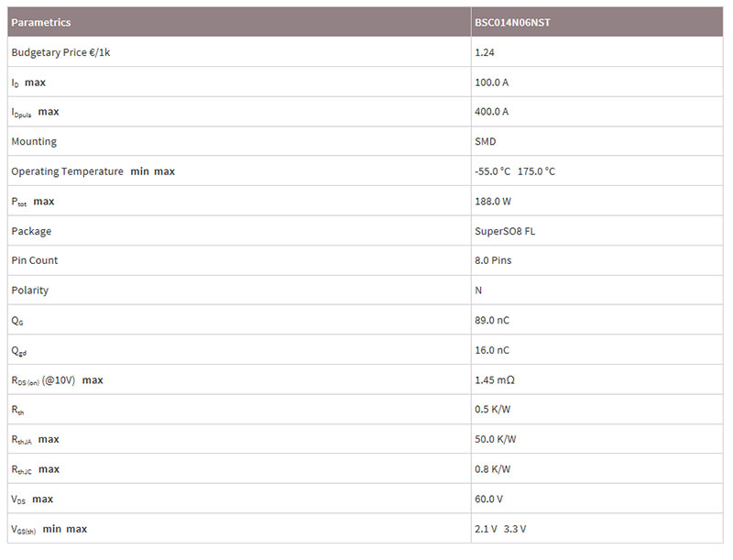
Task: Click the SMD mounting value
Action: 485,141
